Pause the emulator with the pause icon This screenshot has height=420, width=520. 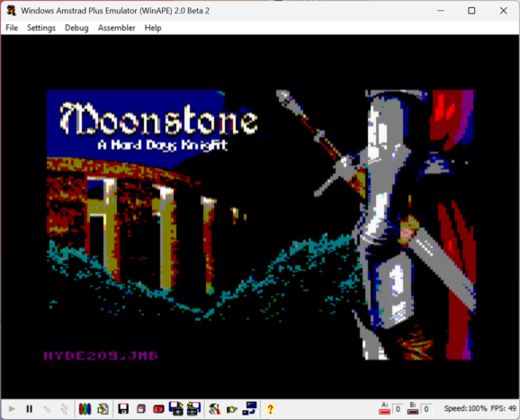pos(29,408)
